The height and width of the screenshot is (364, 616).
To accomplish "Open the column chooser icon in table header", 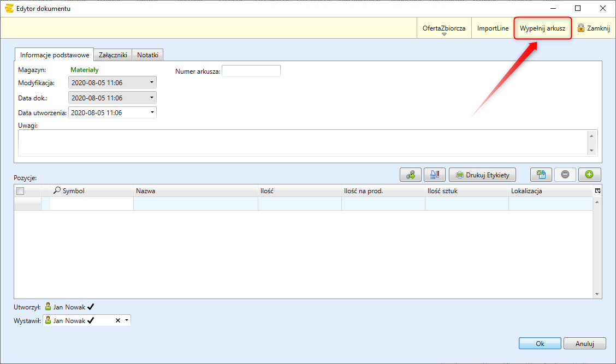I will (x=597, y=191).
